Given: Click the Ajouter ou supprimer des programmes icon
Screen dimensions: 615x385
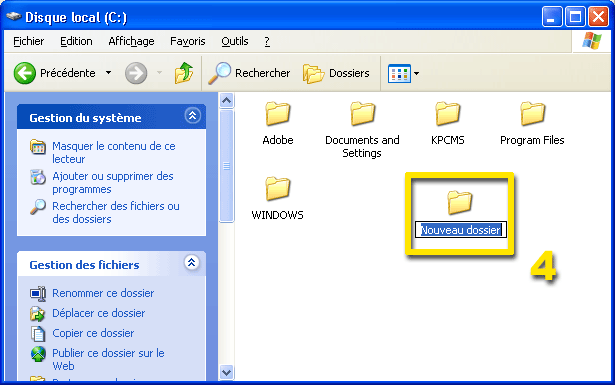Looking at the screenshot, I should coord(38,177).
